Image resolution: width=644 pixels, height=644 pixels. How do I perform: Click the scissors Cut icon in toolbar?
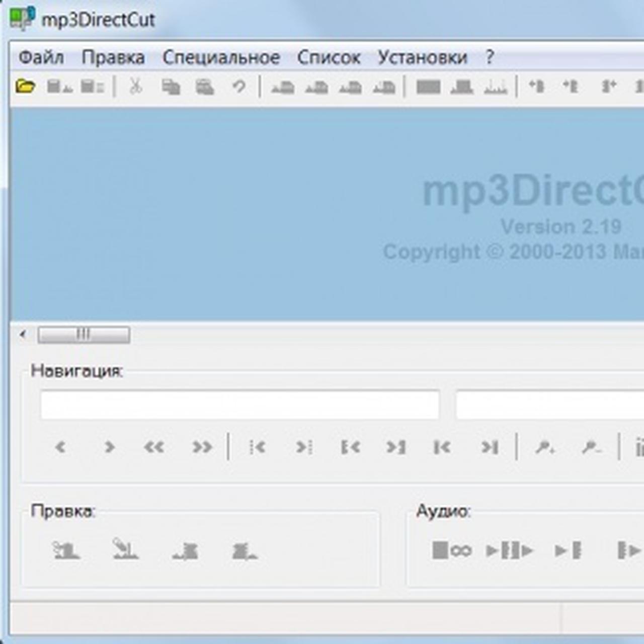pos(135,87)
